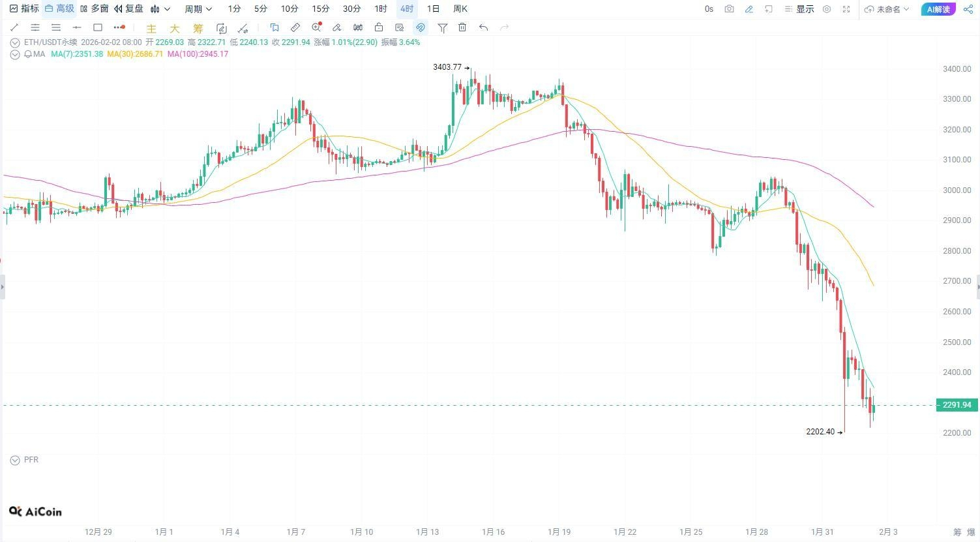Image resolution: width=980 pixels, height=542 pixels.
Task: Select the ruler measurement tool
Action: (x=295, y=27)
